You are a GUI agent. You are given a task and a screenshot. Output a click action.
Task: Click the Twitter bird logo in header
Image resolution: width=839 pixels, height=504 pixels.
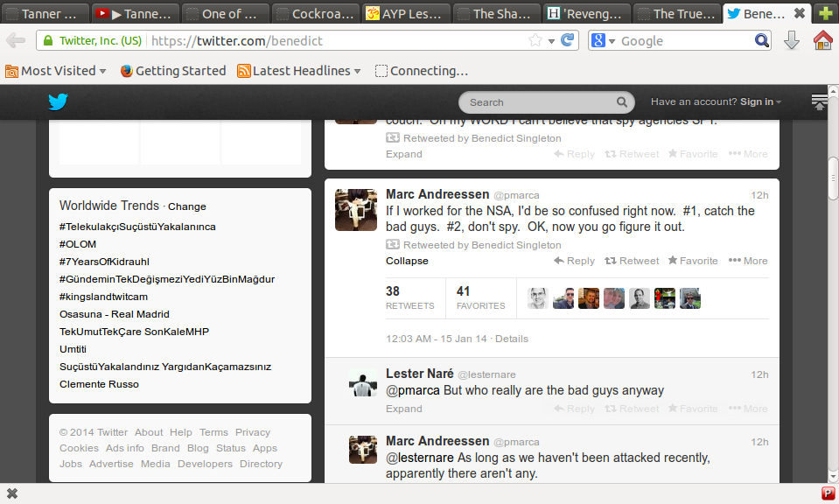pos(58,101)
